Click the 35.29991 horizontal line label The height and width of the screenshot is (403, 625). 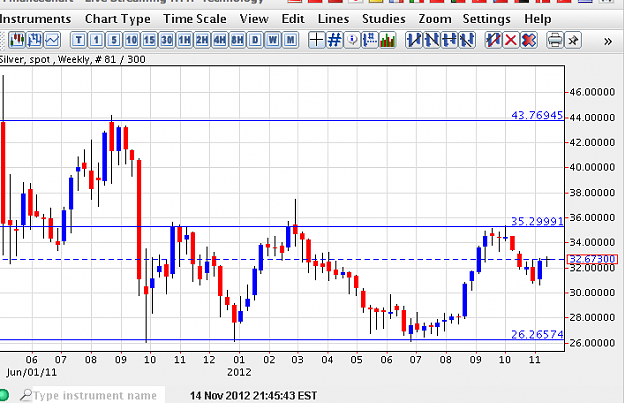tap(537, 221)
